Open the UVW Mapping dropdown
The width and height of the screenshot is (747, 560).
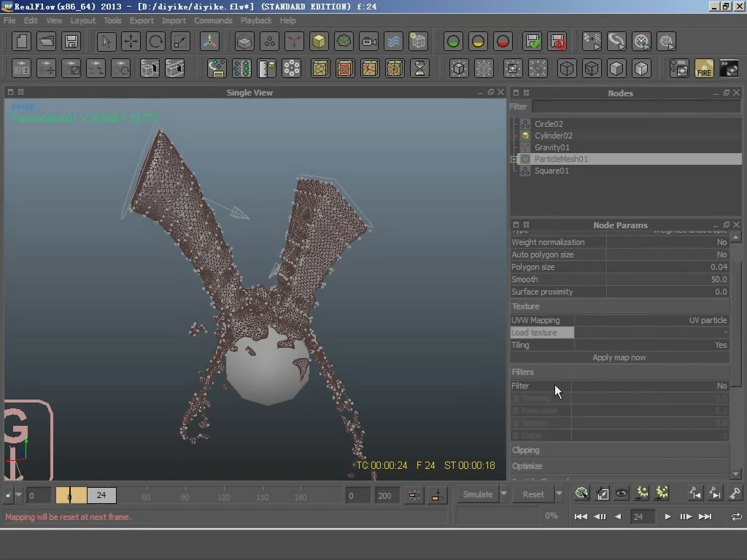(x=651, y=321)
